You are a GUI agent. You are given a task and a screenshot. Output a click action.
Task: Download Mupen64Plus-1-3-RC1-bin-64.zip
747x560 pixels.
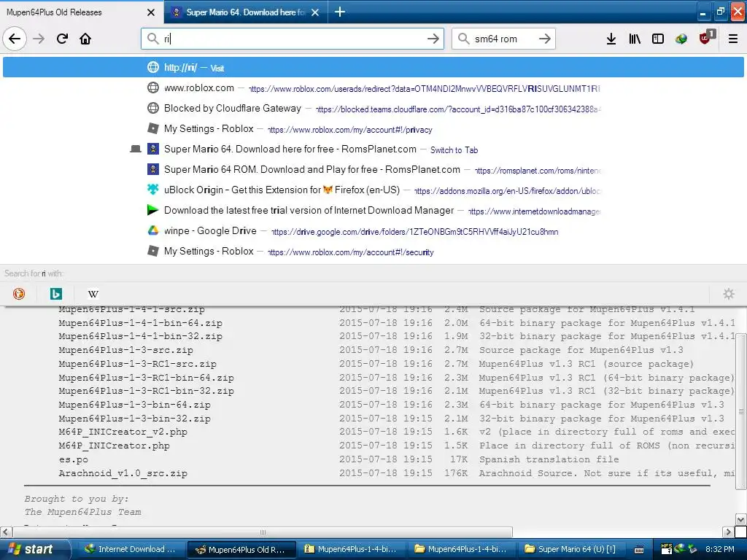[146, 378]
